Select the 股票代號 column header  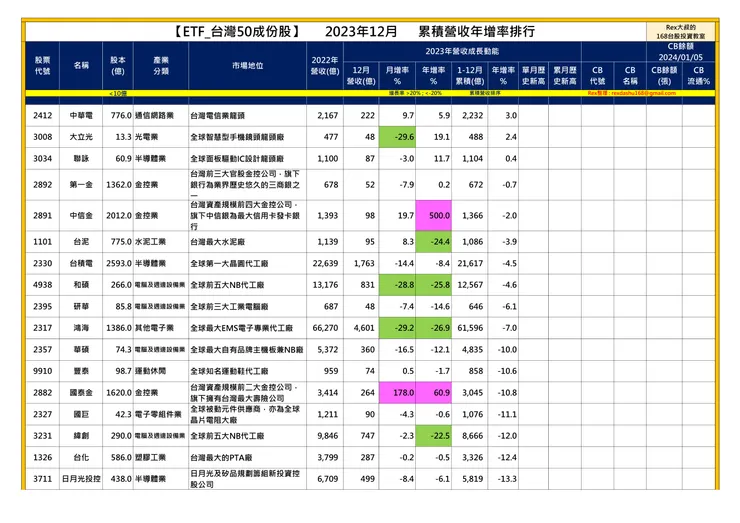click(x=42, y=66)
